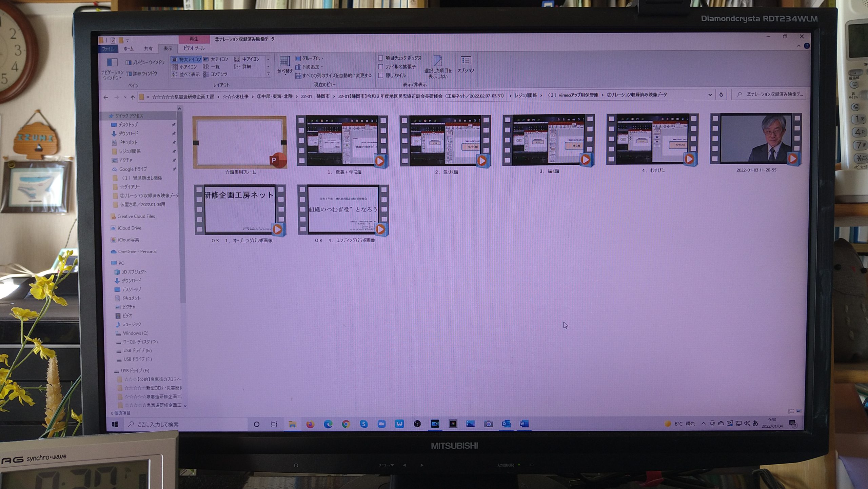The height and width of the screenshot is (489, 868).
Task: Select OK 4. エンディングパワポ画像 video
Action: pyautogui.click(x=343, y=214)
